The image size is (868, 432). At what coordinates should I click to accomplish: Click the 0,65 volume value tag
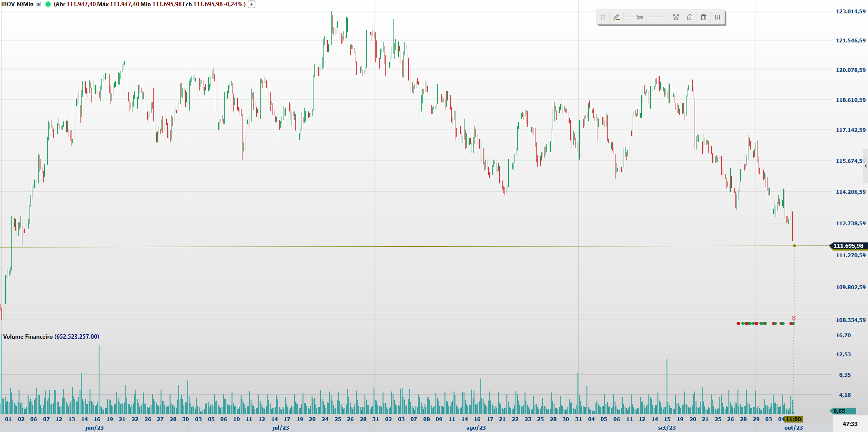pos(842,411)
